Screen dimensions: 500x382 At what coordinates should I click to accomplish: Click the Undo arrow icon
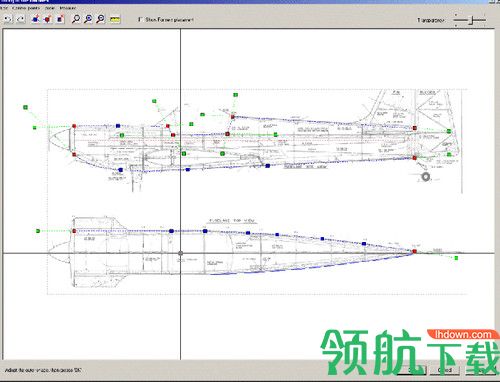[x=8, y=19]
